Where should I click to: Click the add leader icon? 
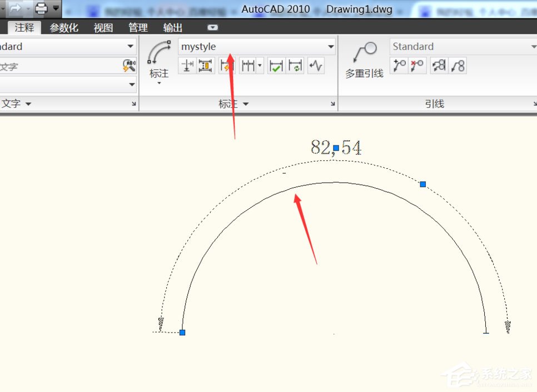tap(398, 65)
